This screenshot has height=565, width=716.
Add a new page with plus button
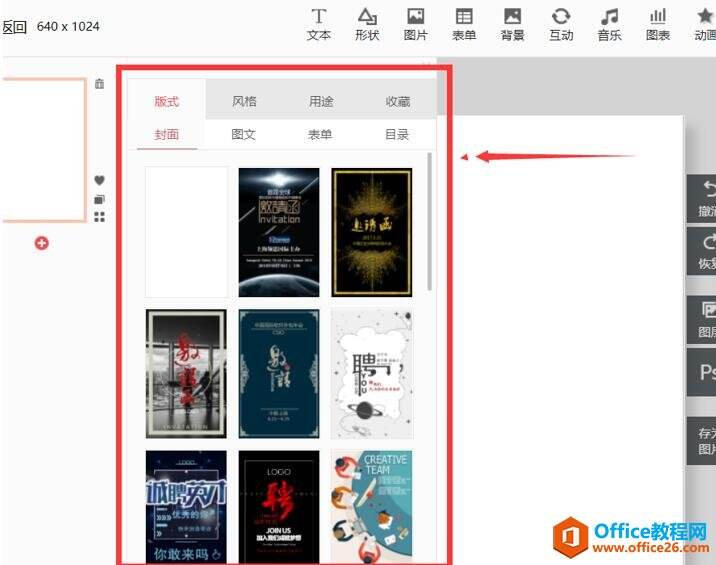tap(42, 243)
